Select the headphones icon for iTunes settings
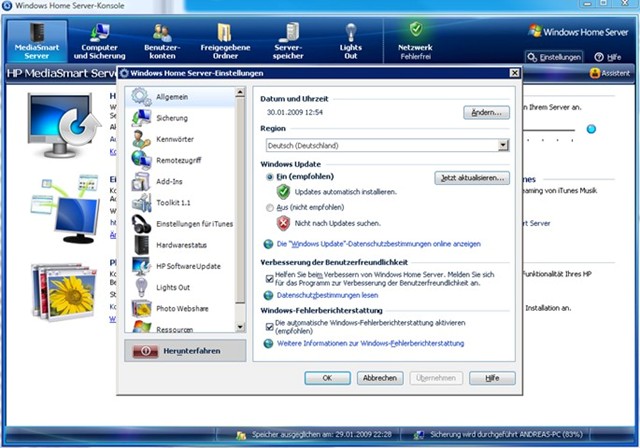640x448 pixels. (141, 224)
